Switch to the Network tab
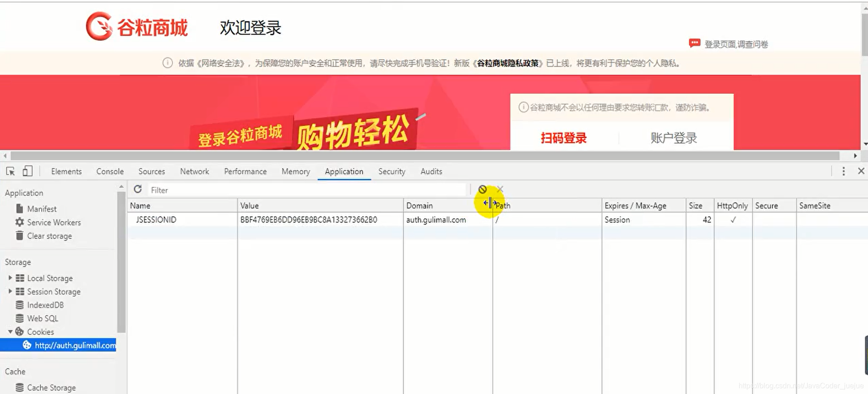 coord(194,172)
